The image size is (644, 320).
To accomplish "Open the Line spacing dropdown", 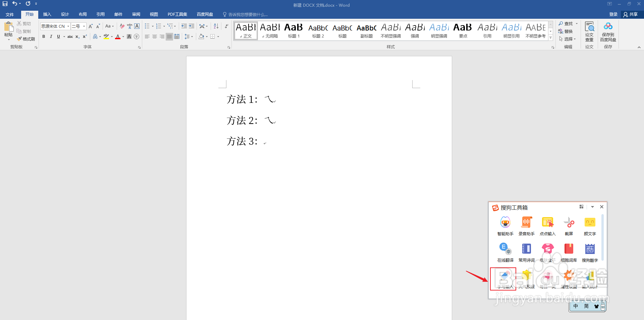I will click(x=189, y=37).
